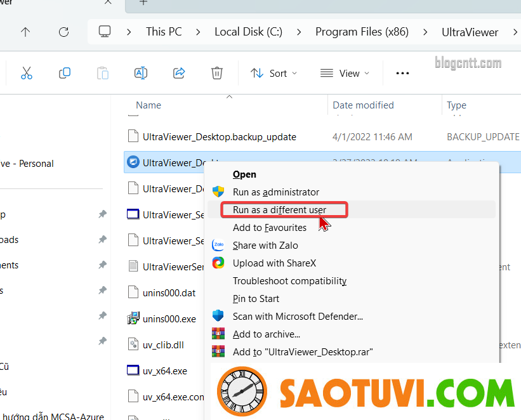521x420 pixels.
Task: Select Share with Zalo
Action: point(265,246)
